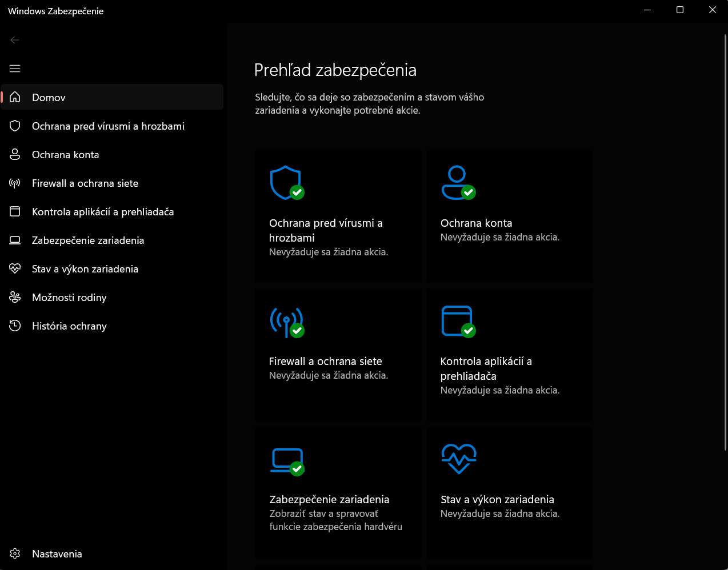Click the Domov home icon in sidebar
This screenshot has height=570, width=728.
(x=15, y=97)
